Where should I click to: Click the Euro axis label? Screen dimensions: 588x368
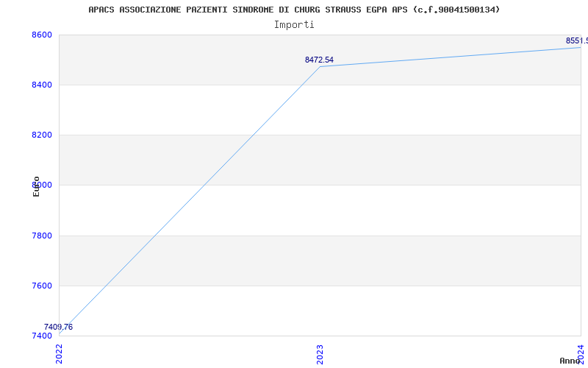tap(36, 186)
